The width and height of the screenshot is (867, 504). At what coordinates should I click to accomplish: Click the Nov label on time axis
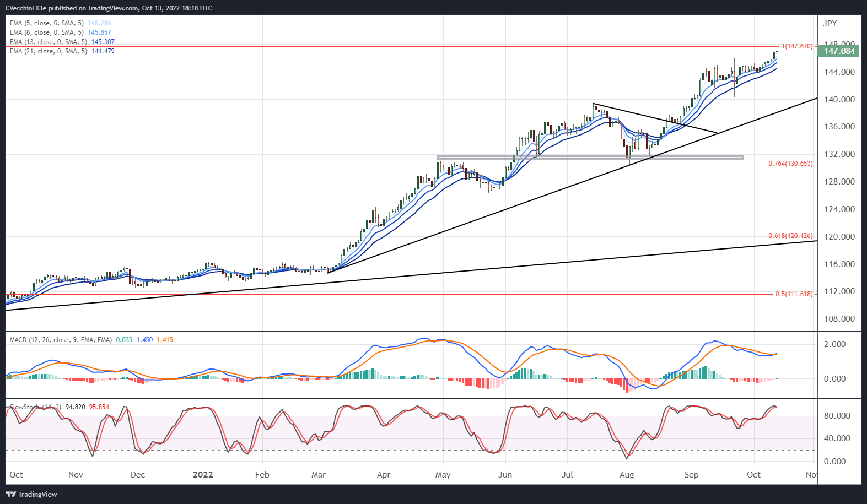click(x=76, y=475)
